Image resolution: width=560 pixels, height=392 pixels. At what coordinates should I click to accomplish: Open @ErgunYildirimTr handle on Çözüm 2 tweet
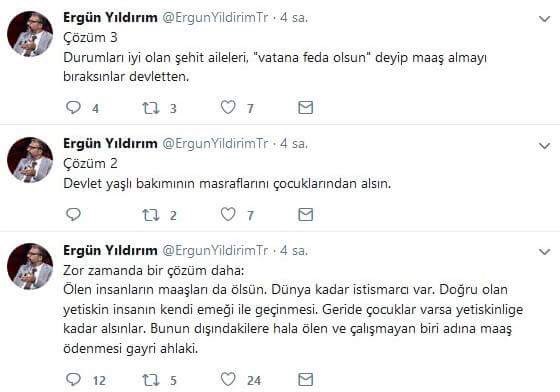coord(215,144)
